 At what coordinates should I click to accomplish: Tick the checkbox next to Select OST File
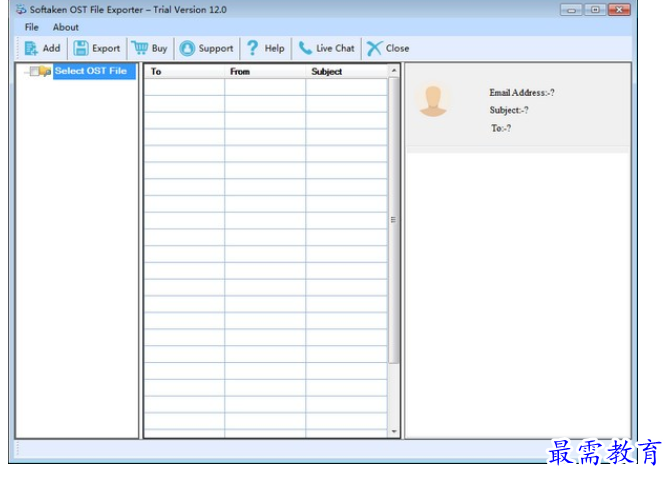point(35,71)
